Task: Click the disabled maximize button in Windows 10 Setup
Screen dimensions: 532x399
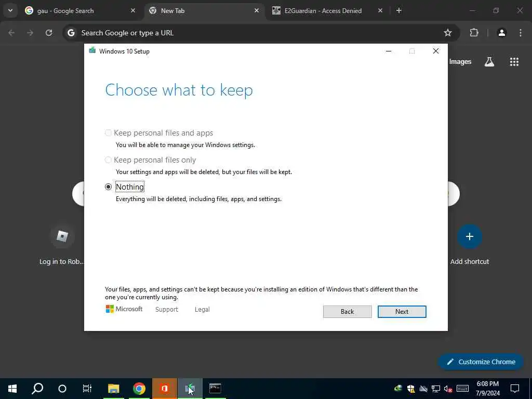Action: 412,51
